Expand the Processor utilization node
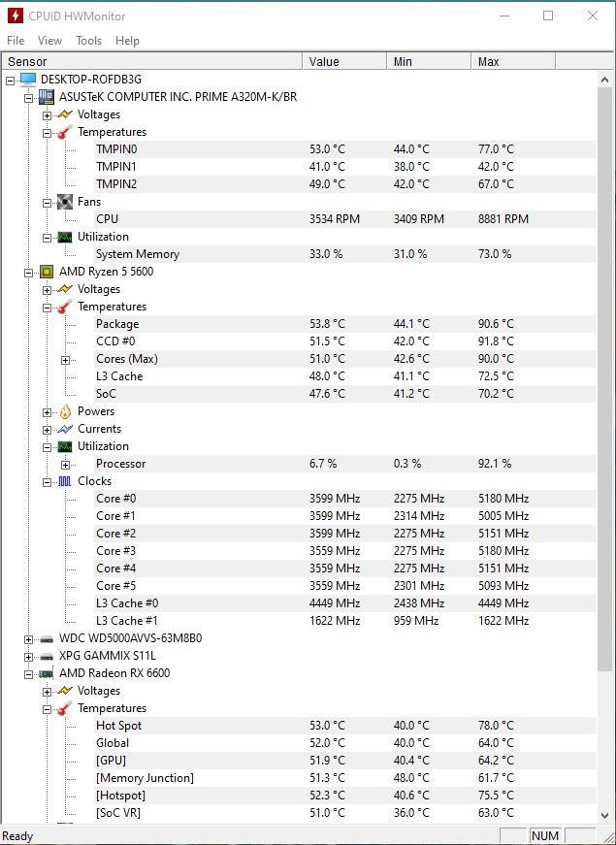616x845 pixels. click(65, 465)
